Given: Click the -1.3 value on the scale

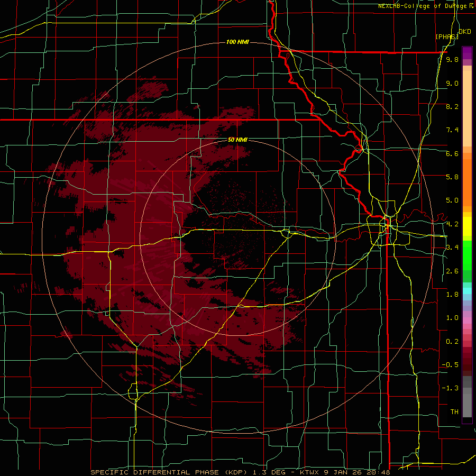Looking at the screenshot, I should [450, 388].
